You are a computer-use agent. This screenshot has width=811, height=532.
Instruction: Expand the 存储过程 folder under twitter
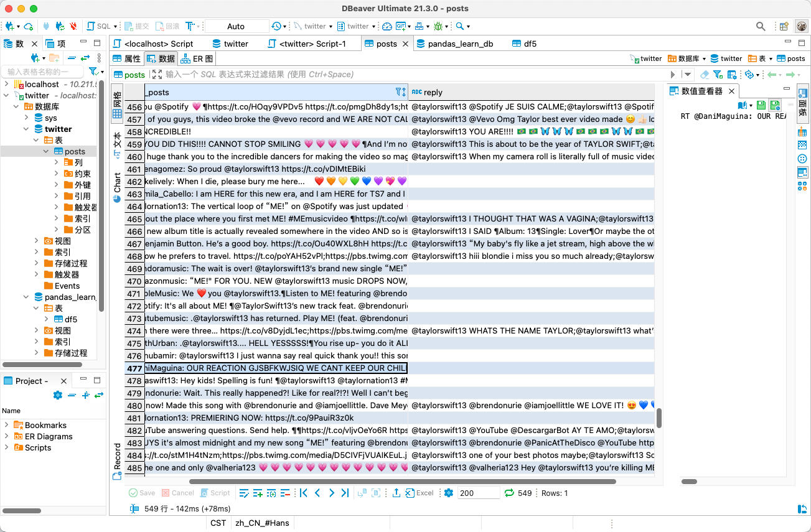click(x=37, y=263)
